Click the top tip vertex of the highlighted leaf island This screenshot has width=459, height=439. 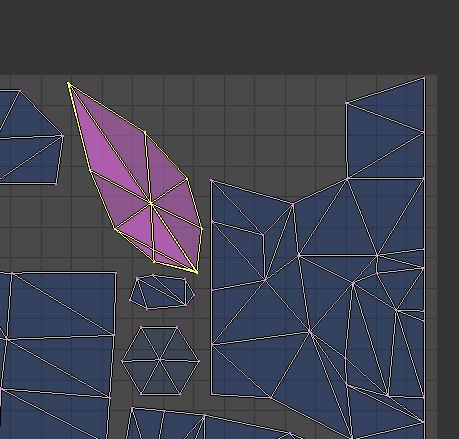69,83
